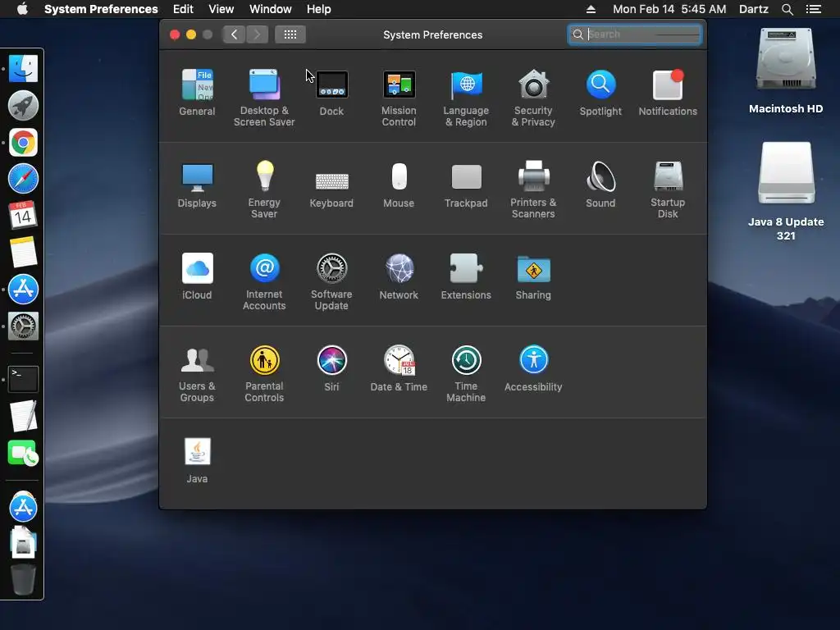
Task: Click the forward navigation arrow
Action: click(x=257, y=34)
